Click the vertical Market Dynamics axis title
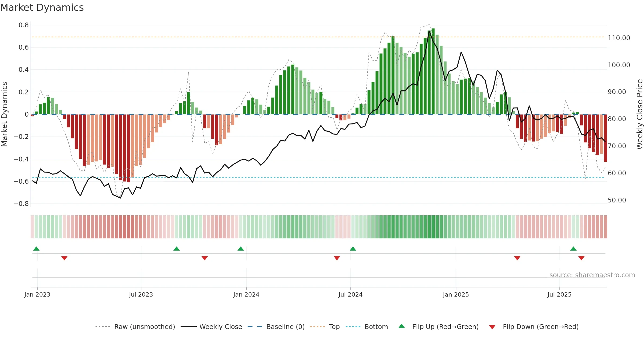The height and width of the screenshot is (362, 644). pyautogui.click(x=4, y=114)
